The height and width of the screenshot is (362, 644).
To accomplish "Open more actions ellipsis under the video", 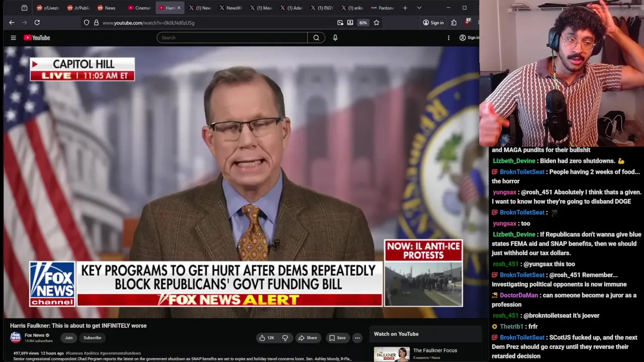I will pyautogui.click(x=357, y=338).
